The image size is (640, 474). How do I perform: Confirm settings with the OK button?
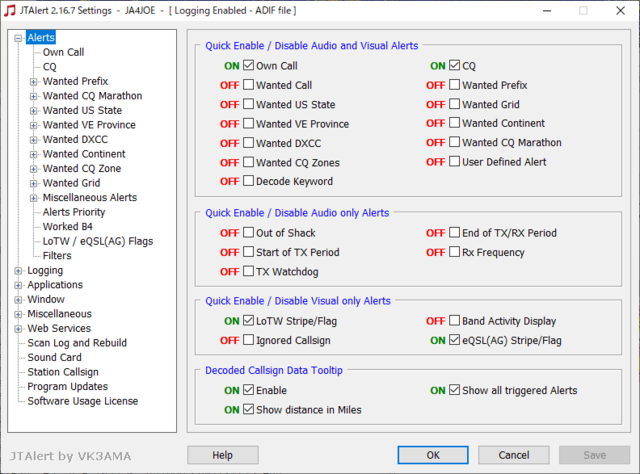pos(433,455)
